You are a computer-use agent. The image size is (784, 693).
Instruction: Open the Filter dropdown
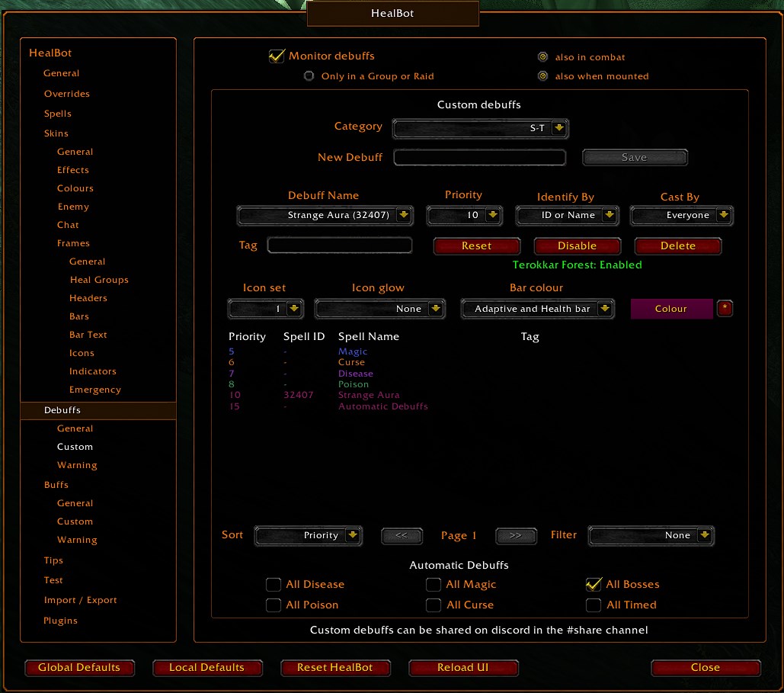651,535
